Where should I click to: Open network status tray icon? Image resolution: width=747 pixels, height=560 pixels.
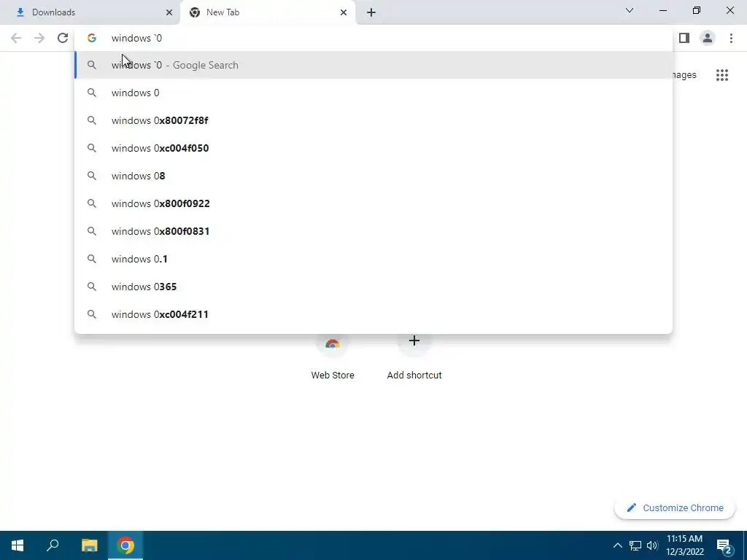pyautogui.click(x=635, y=545)
